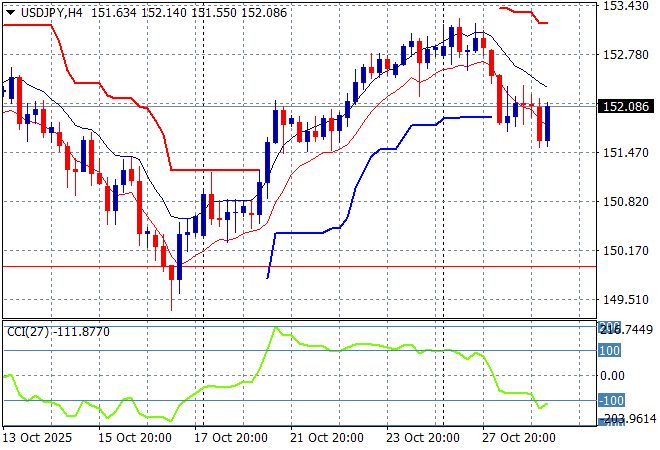This screenshot has width=660, height=450.
Task: Select the 23 Oct 20:00 time label
Action: click(x=423, y=438)
